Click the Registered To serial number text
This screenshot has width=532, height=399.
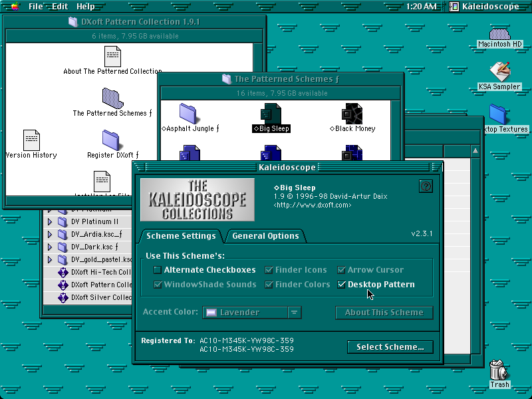click(247, 344)
